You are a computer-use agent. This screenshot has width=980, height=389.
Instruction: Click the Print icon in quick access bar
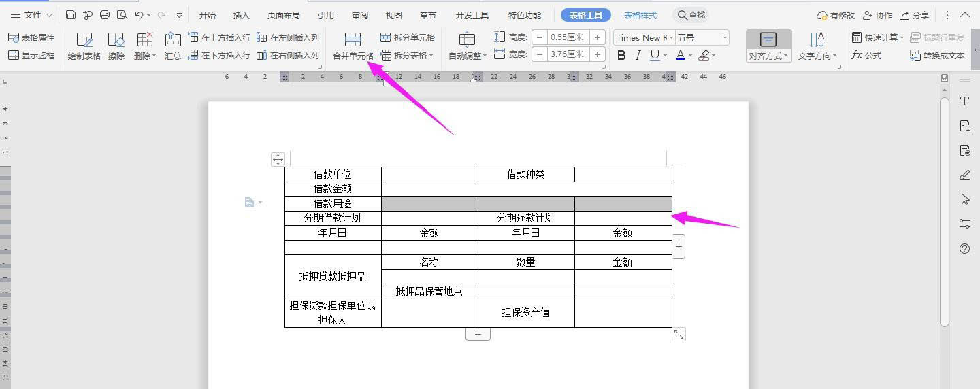(x=105, y=15)
